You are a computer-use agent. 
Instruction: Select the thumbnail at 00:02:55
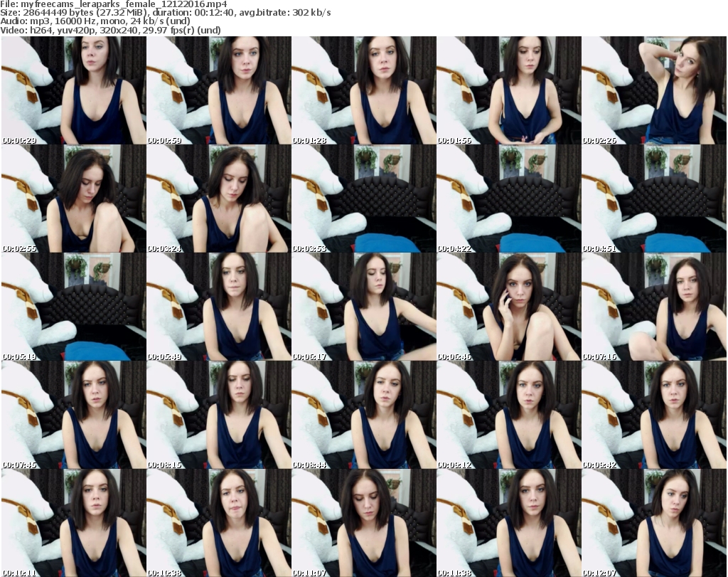coord(74,198)
